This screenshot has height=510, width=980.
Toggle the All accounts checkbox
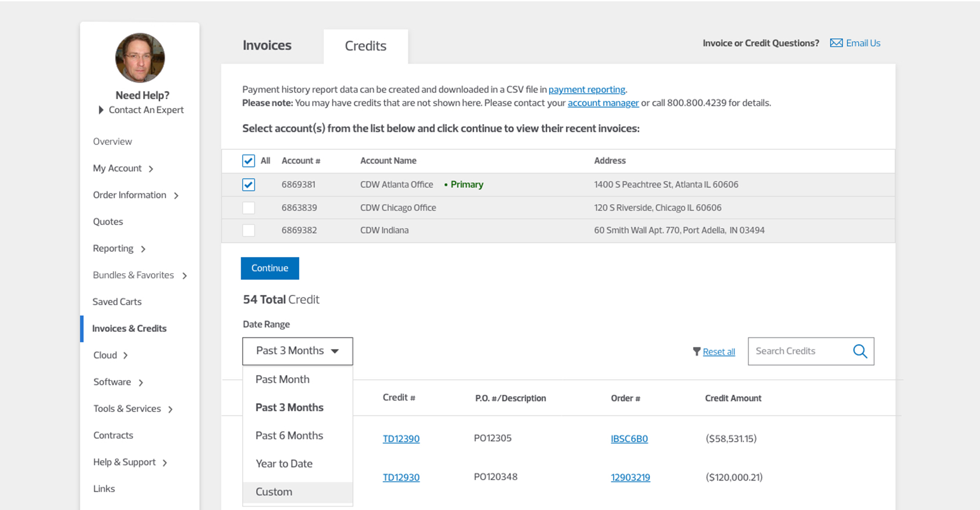coord(248,161)
